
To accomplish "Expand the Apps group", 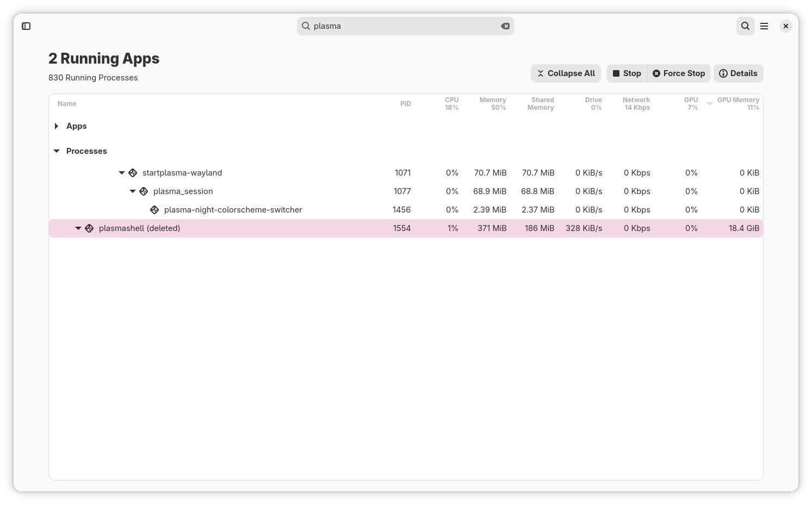I will 57,126.
